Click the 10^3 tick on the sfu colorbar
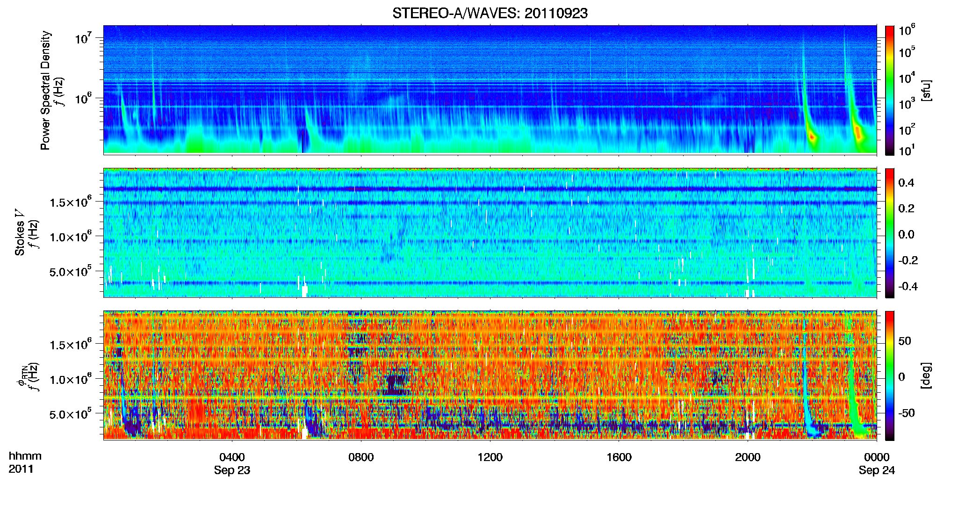 point(907,103)
